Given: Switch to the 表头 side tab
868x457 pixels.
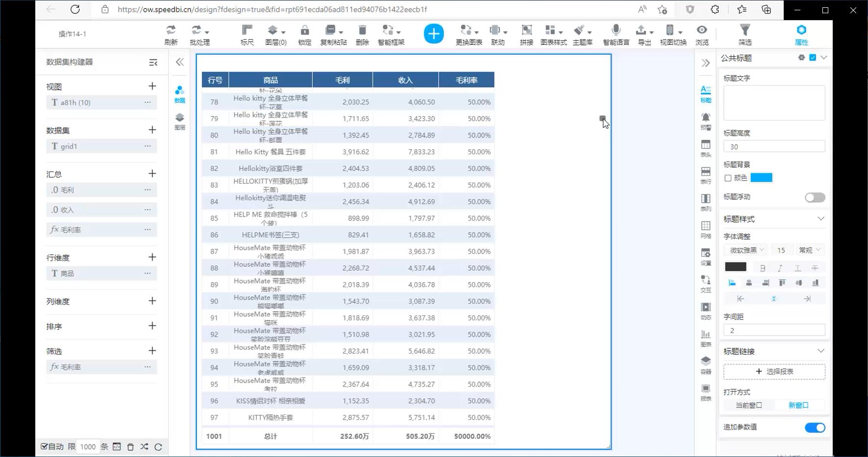Looking at the screenshot, I should click(705, 148).
